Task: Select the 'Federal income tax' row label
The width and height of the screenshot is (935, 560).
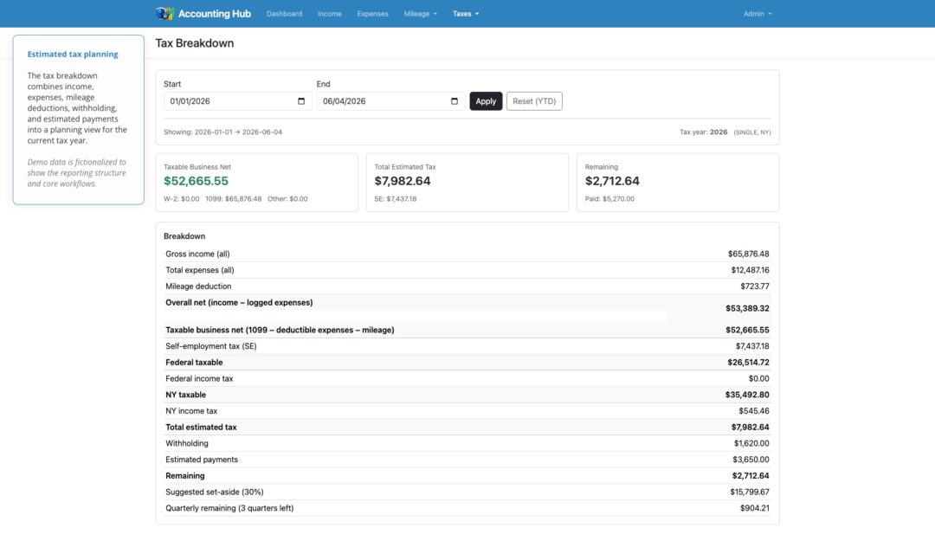Action: [199, 379]
